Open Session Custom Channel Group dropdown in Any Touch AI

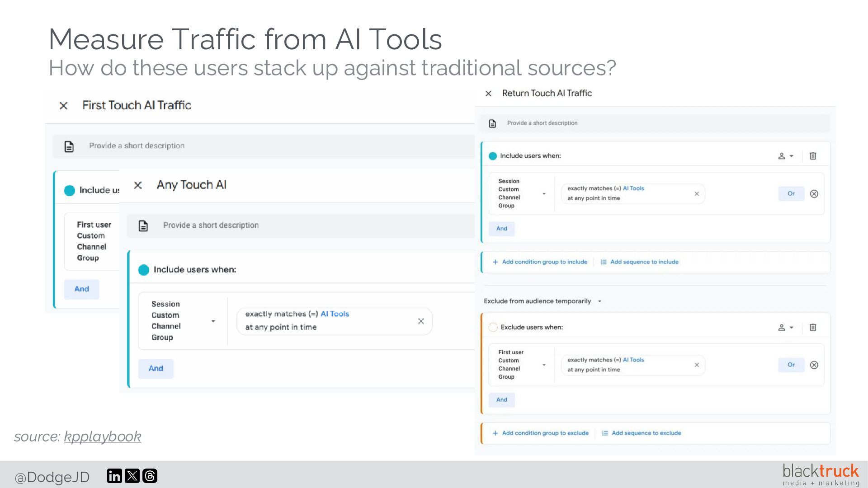click(213, 321)
